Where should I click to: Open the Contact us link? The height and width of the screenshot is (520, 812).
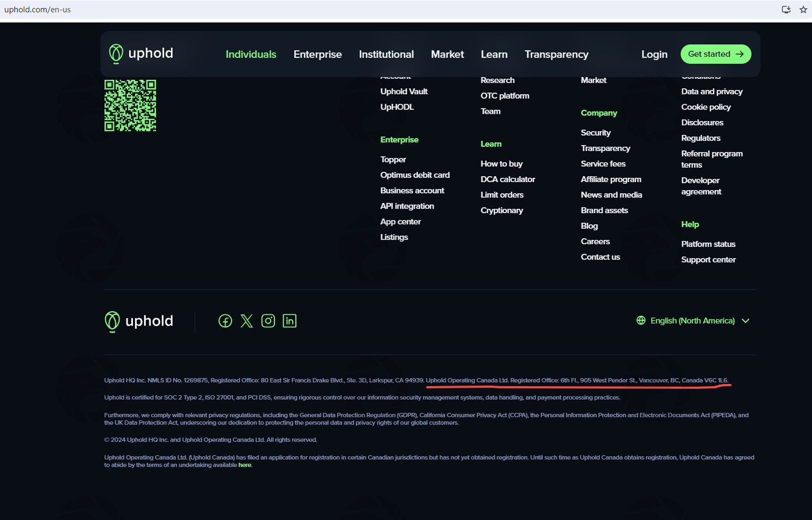[600, 257]
